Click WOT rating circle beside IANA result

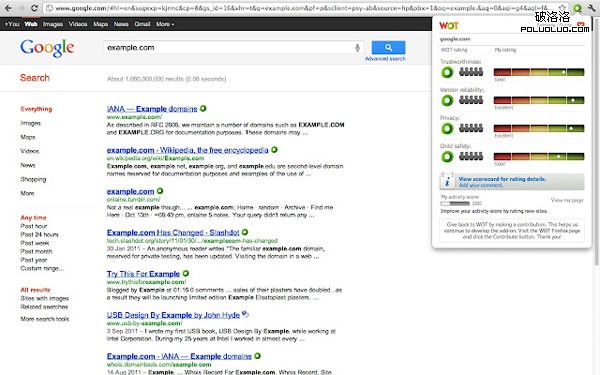pyautogui.click(x=203, y=109)
